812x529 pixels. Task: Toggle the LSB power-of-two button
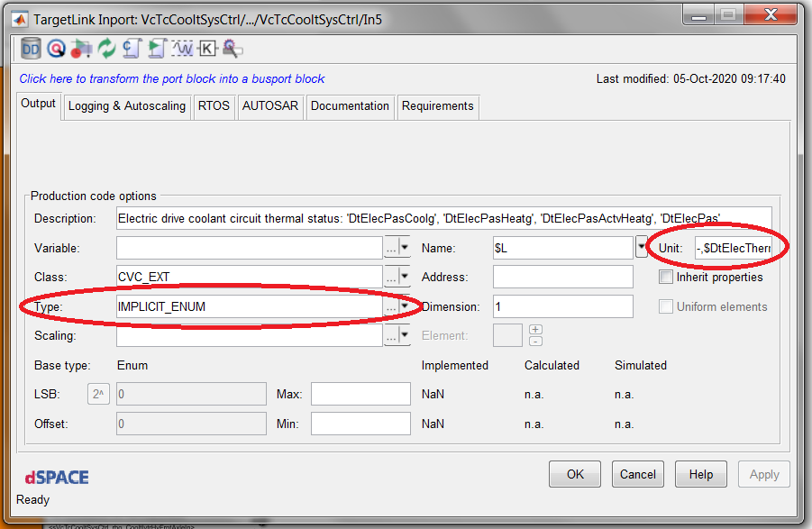pos(98,394)
